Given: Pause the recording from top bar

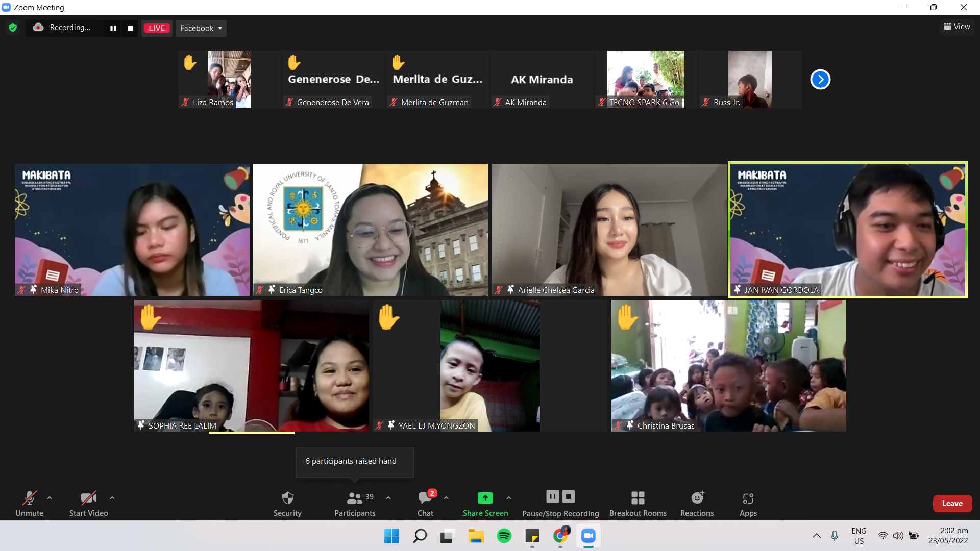Looking at the screenshot, I should pyautogui.click(x=113, y=28).
